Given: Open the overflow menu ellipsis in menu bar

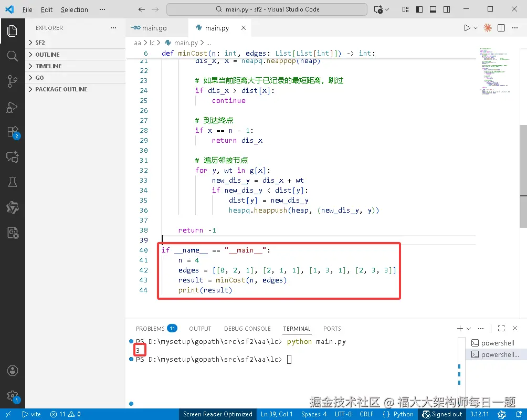Looking at the screenshot, I should tap(102, 9).
